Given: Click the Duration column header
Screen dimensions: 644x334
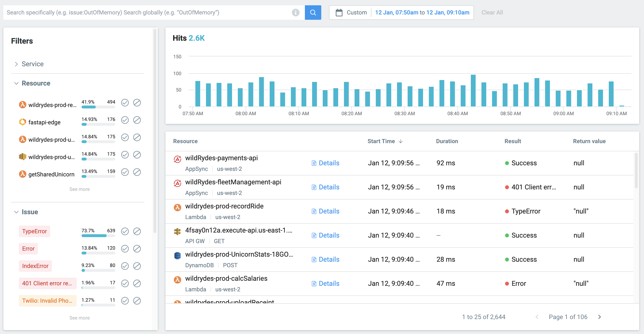Looking at the screenshot, I should point(447,141).
